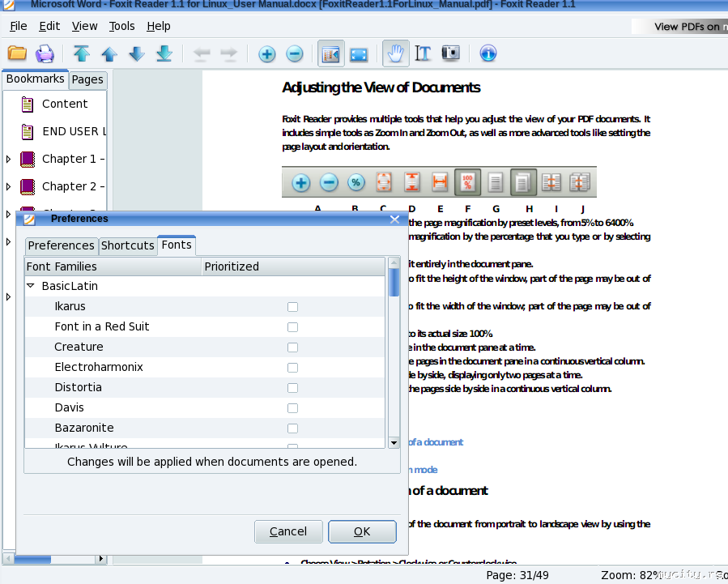Viewport: 728px width, 584px height.
Task: Click the font list scrollbar thumb
Action: tap(394, 282)
